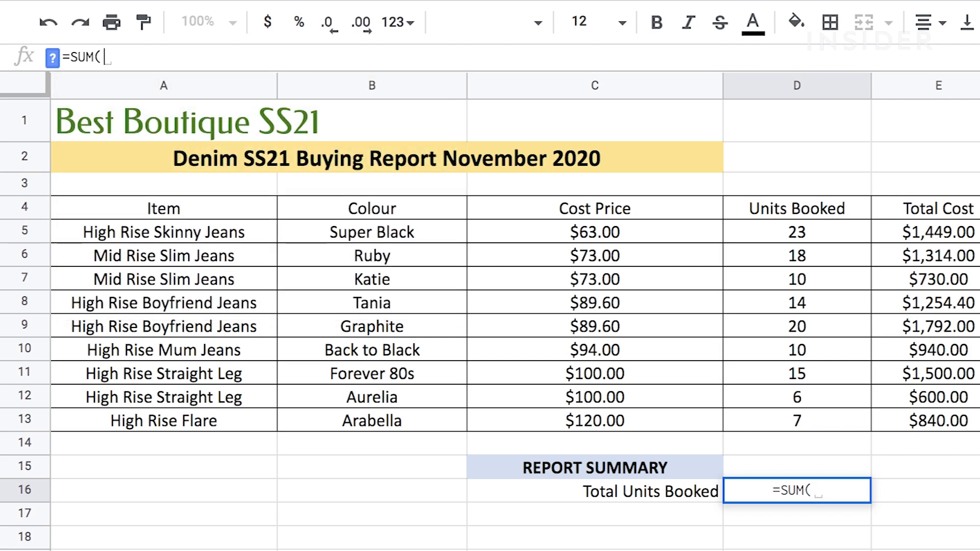Toggle Italic formatting
980x551 pixels.
tap(689, 22)
